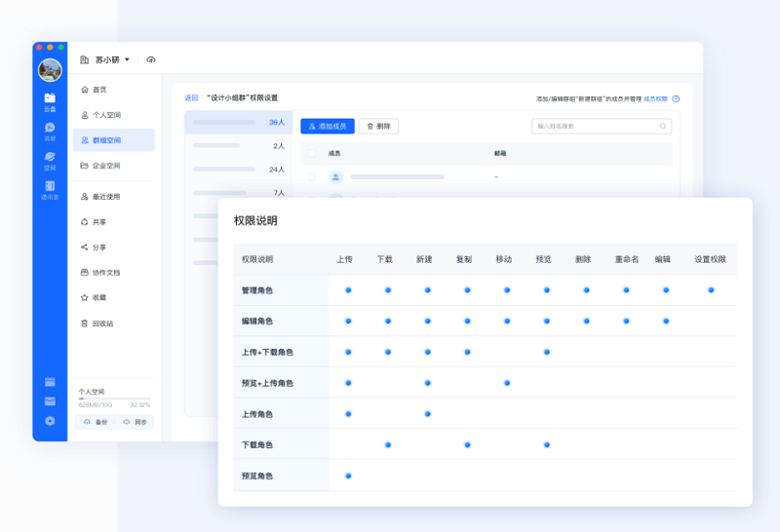This screenshot has width=780, height=532.
Task: Click the calendar icon near the sidebar bottom
Action: point(50,382)
